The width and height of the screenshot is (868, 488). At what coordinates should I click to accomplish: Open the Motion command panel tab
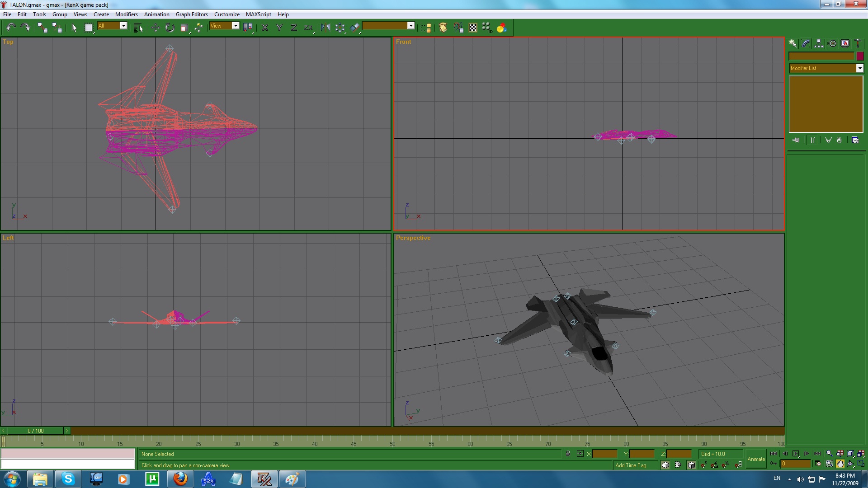[x=832, y=43]
